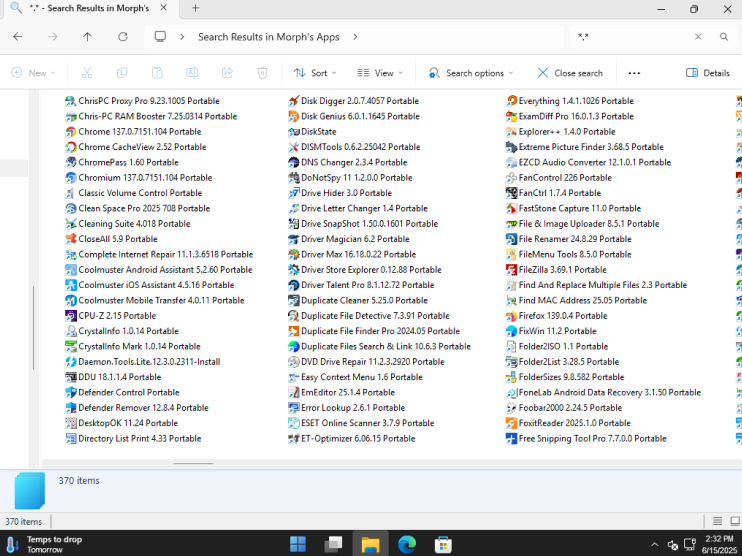The height and width of the screenshot is (556, 742).
Task: Click the Share icon in toolbar
Action: [228, 73]
